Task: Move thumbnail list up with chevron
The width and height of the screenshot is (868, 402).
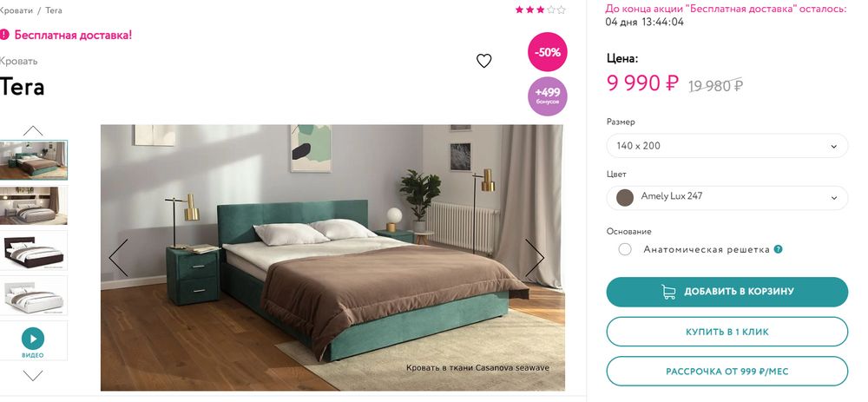Action: point(33,131)
